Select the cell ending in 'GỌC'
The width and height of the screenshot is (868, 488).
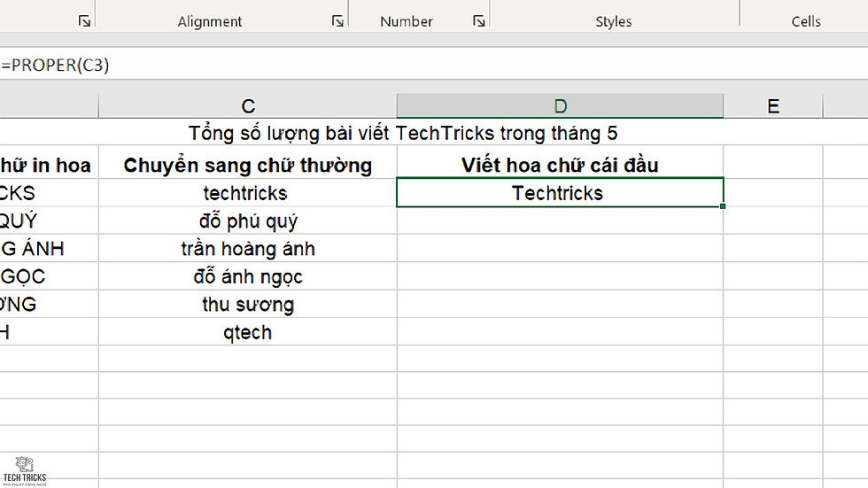[x=50, y=276]
